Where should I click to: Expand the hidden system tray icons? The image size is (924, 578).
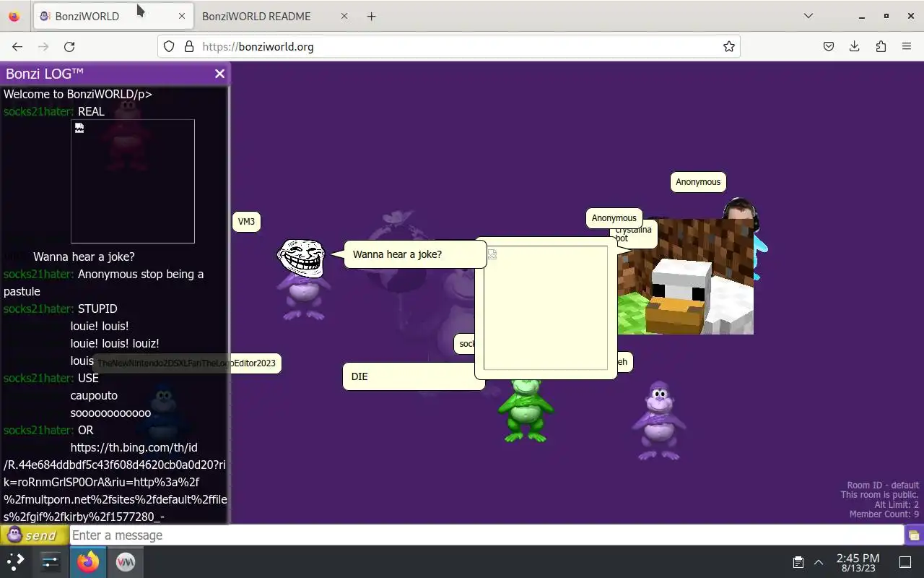[x=819, y=562]
